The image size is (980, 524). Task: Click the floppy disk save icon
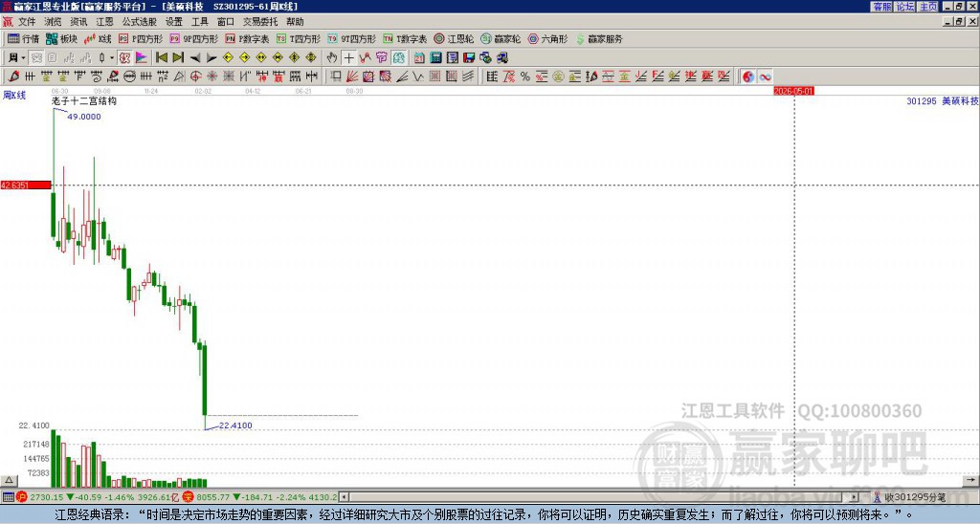click(x=469, y=58)
